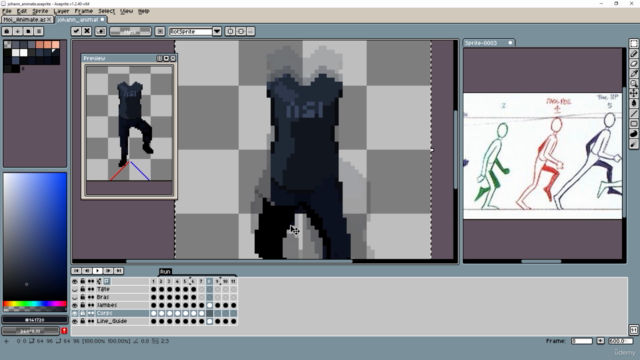Select the Corps layer name
Screen dimensions: 640x360
pos(104,313)
